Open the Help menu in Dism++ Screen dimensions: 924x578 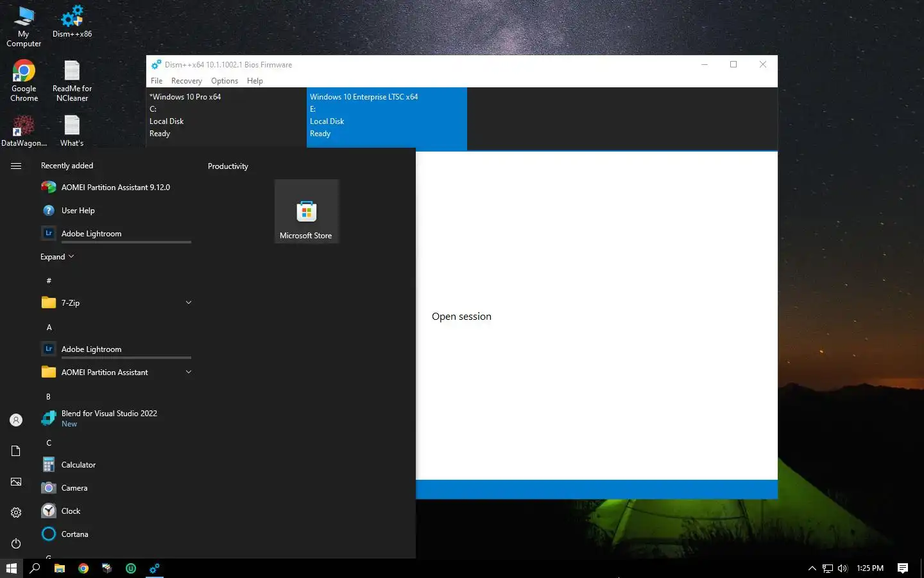(255, 81)
